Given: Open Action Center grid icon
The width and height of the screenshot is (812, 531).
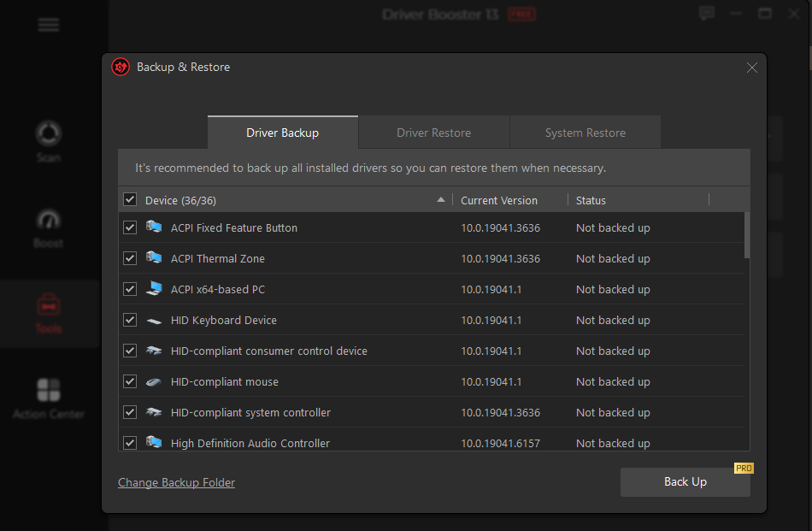Looking at the screenshot, I should 48,391.
